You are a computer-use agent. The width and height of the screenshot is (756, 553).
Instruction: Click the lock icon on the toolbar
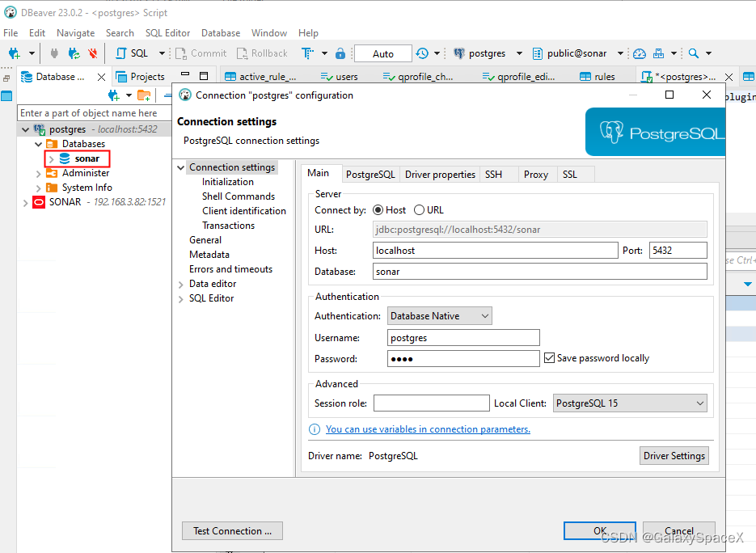(340, 53)
